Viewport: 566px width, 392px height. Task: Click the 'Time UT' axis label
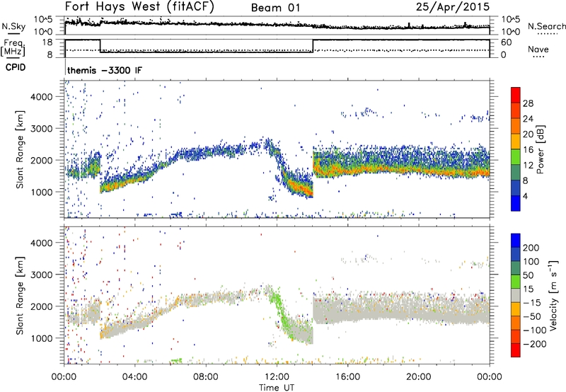277,388
